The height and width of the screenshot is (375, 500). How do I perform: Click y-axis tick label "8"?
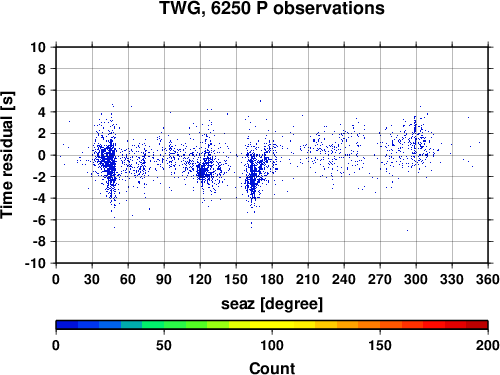point(42,69)
